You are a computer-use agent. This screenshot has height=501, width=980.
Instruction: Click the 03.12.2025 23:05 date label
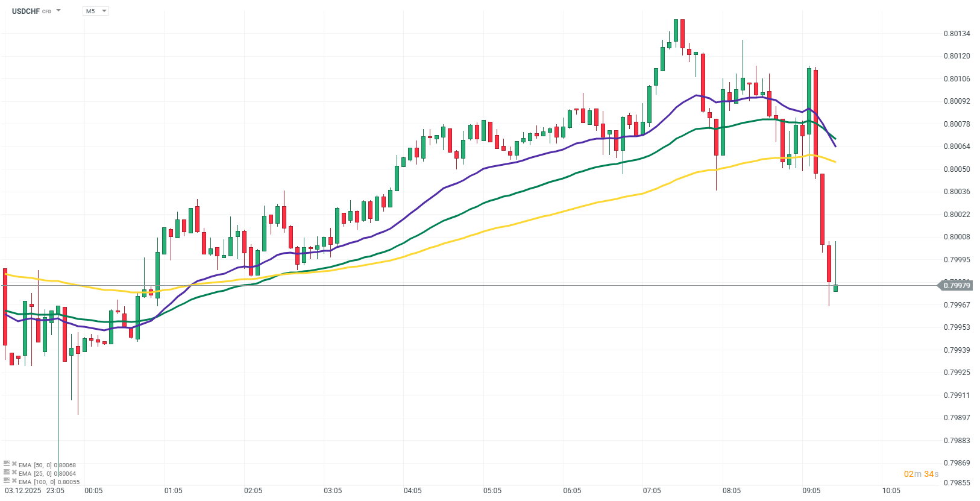(34, 491)
